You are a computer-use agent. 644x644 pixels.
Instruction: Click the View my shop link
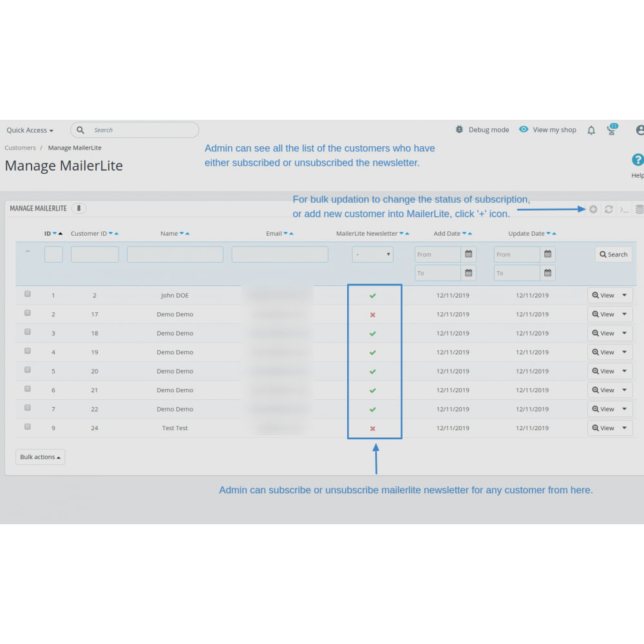554,130
